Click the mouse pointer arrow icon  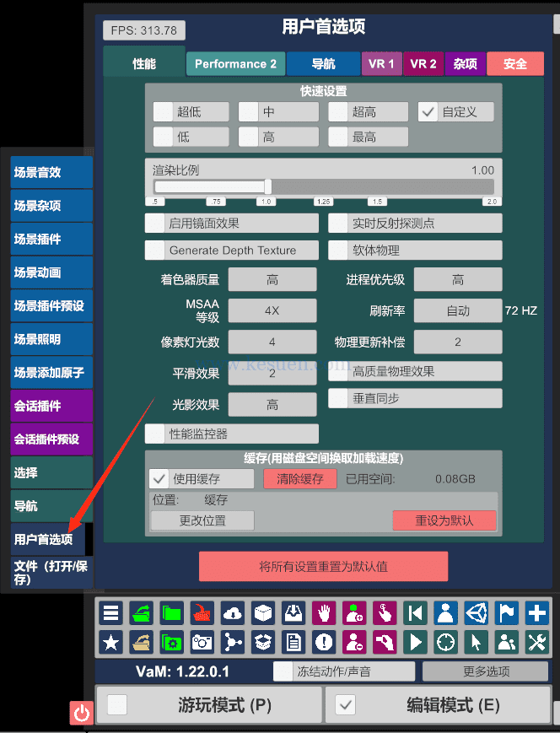(x=476, y=642)
